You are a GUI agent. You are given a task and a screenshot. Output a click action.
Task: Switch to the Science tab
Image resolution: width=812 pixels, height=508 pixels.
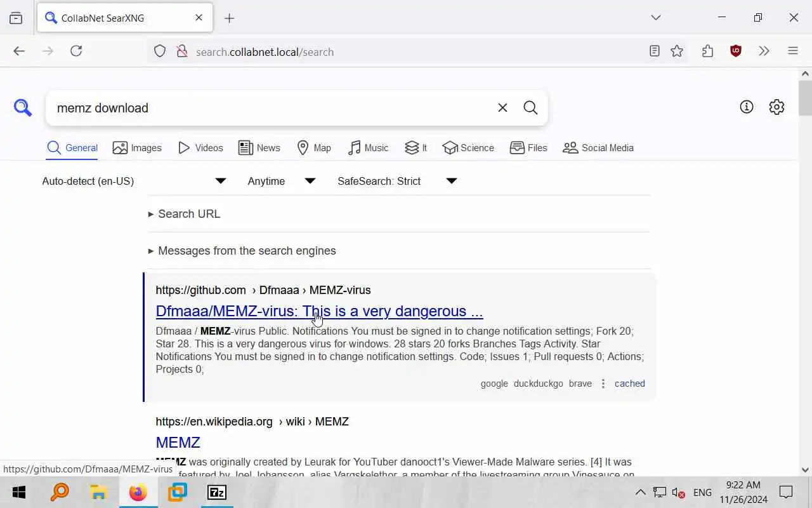coord(468,148)
